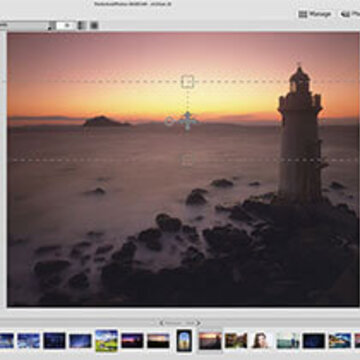Select the highlighted lighthouse sunset thumbnail
The image size is (360, 360).
pos(210,341)
